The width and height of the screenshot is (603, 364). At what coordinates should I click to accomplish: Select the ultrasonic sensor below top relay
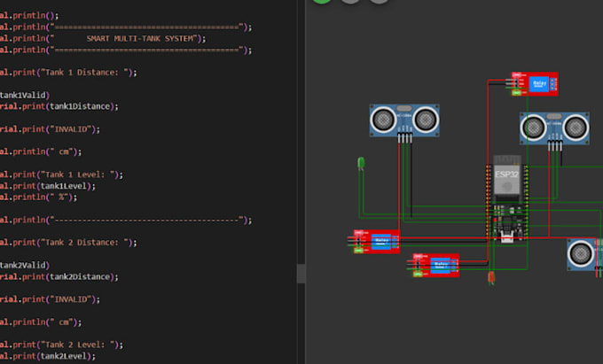click(x=554, y=128)
